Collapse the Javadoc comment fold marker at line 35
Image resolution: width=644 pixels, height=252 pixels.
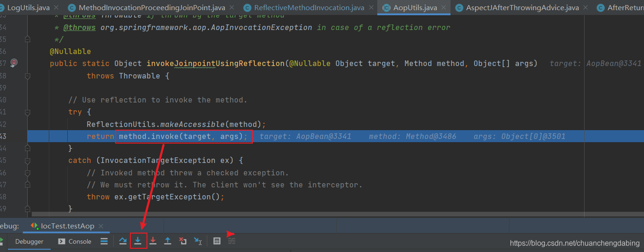[27, 40]
